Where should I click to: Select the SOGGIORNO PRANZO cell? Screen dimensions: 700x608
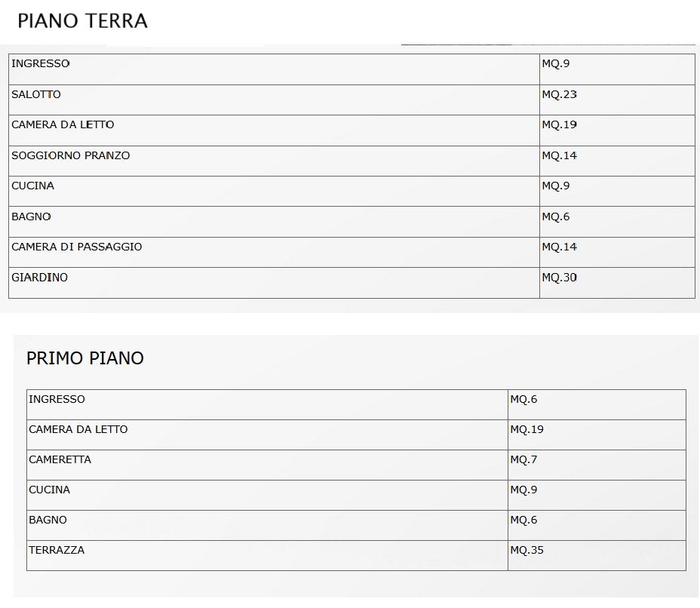click(x=70, y=156)
